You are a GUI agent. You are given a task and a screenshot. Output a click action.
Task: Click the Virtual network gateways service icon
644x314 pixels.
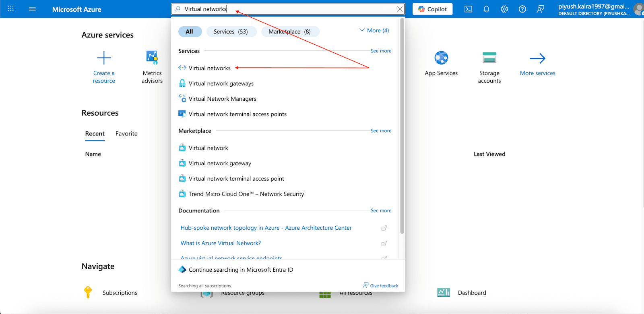click(x=182, y=83)
